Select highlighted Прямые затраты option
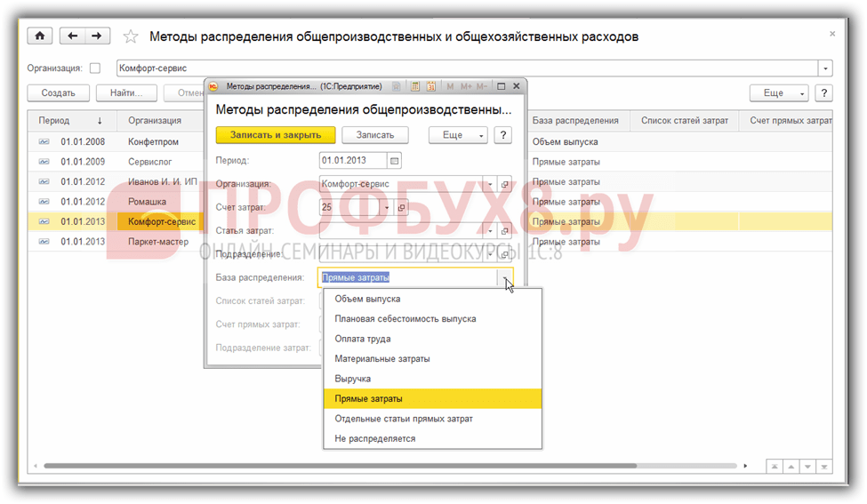 [432, 398]
